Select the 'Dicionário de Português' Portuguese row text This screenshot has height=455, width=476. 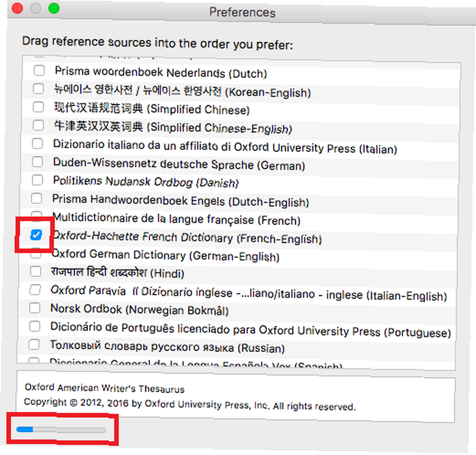tap(251, 330)
